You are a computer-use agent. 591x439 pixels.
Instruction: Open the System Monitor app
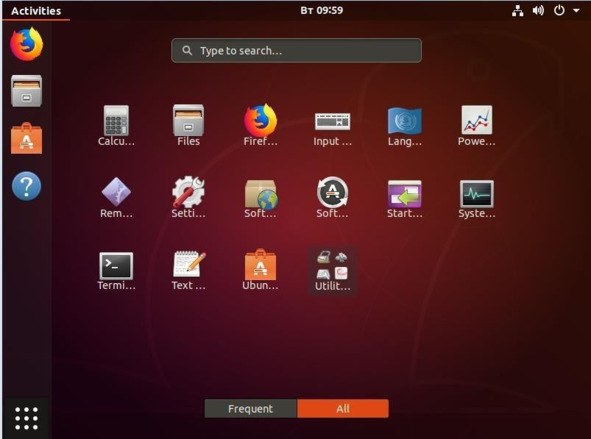[x=476, y=199]
